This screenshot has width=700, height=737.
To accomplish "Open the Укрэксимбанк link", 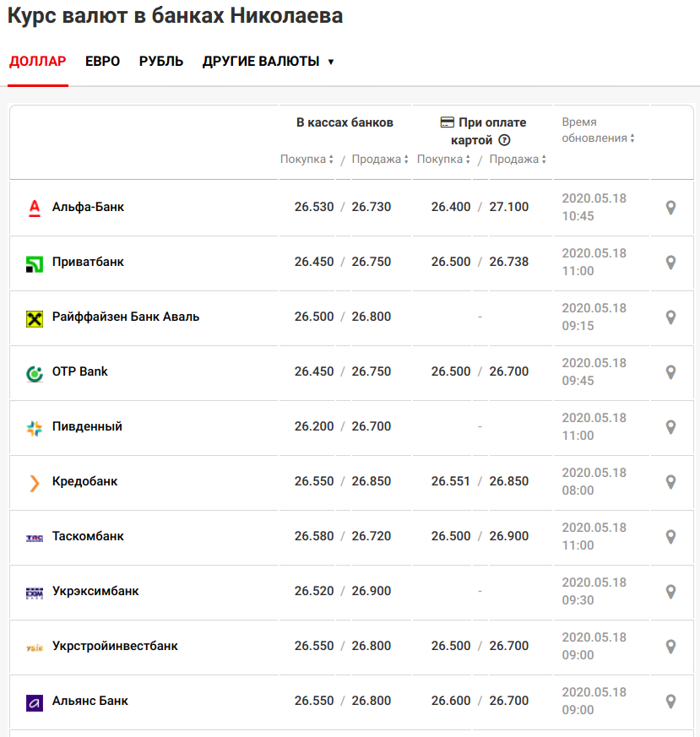I will coord(95,591).
